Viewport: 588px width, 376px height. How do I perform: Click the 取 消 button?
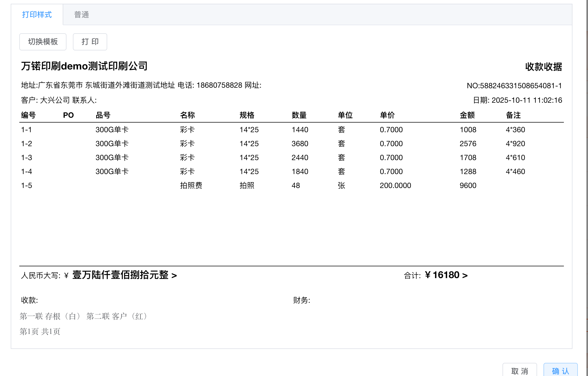pos(519,371)
